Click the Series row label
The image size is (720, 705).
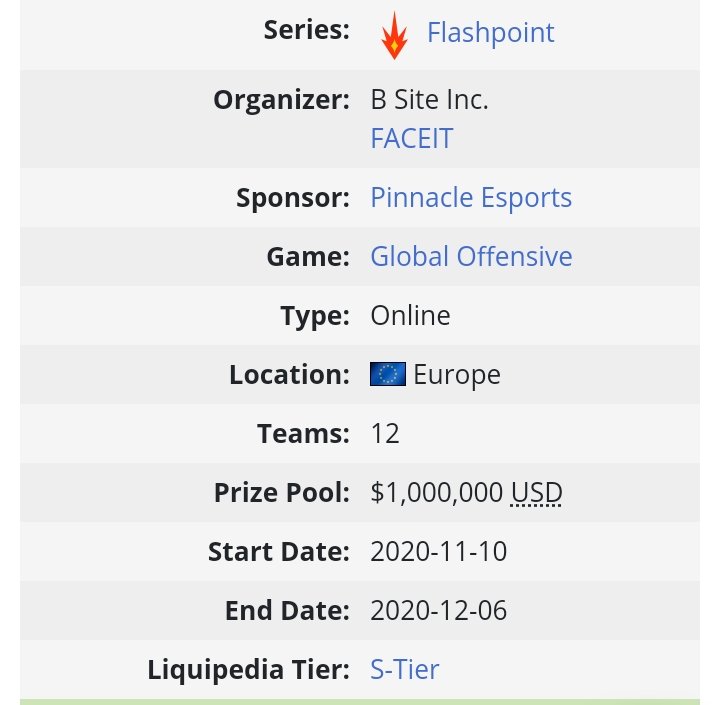point(306,30)
